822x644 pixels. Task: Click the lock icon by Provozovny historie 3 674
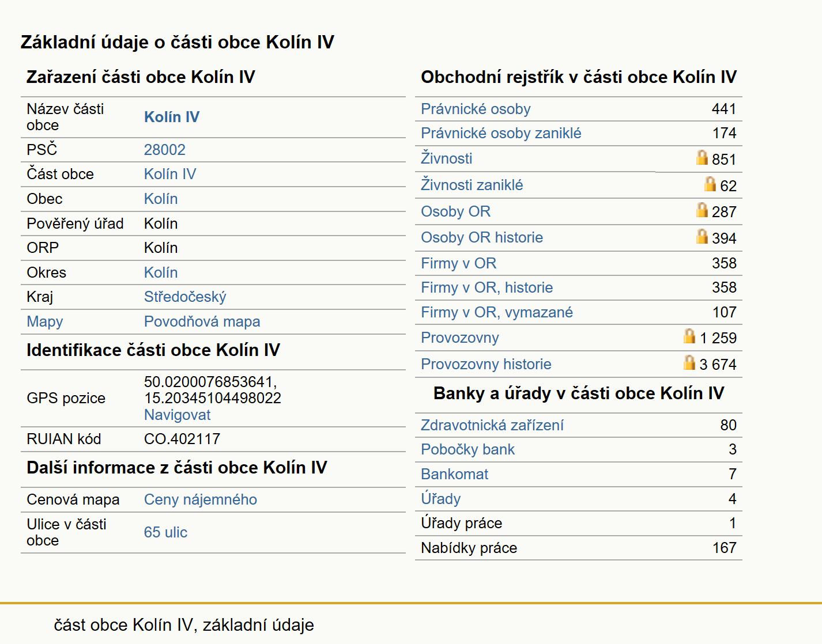click(x=689, y=362)
